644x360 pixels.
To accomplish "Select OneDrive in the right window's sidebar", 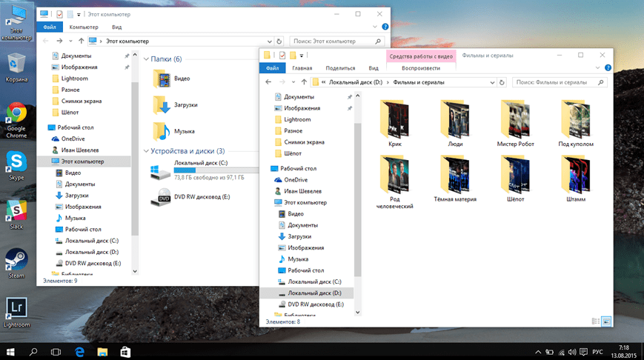I will 296,179.
